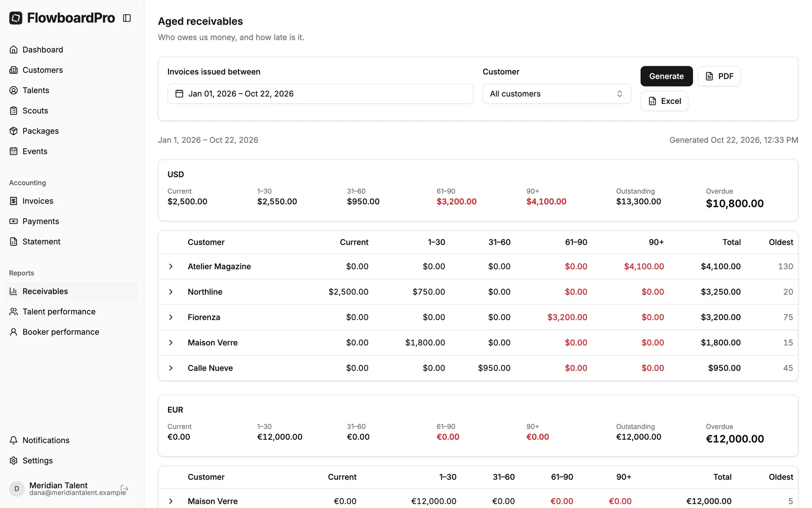The width and height of the screenshot is (812, 508).
Task: Click the Talent performance users icon
Action: (x=13, y=311)
